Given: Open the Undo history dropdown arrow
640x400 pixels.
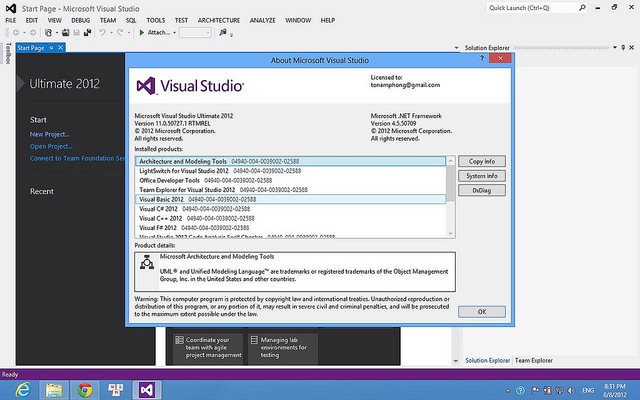Looking at the screenshot, I should 111,33.
